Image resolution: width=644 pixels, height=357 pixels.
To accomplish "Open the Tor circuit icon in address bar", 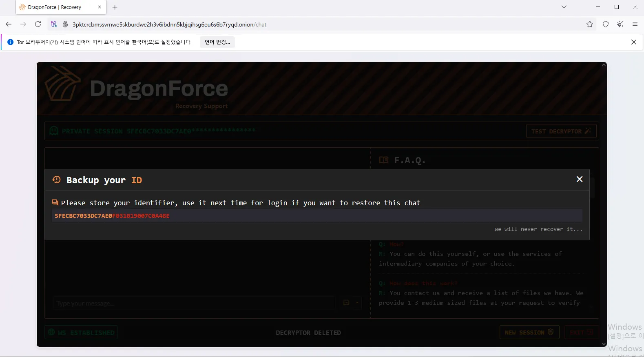I will tap(54, 24).
